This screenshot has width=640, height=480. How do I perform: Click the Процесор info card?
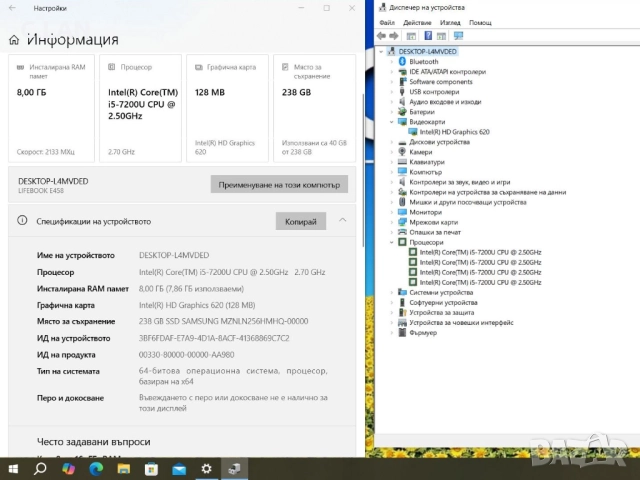click(140, 109)
